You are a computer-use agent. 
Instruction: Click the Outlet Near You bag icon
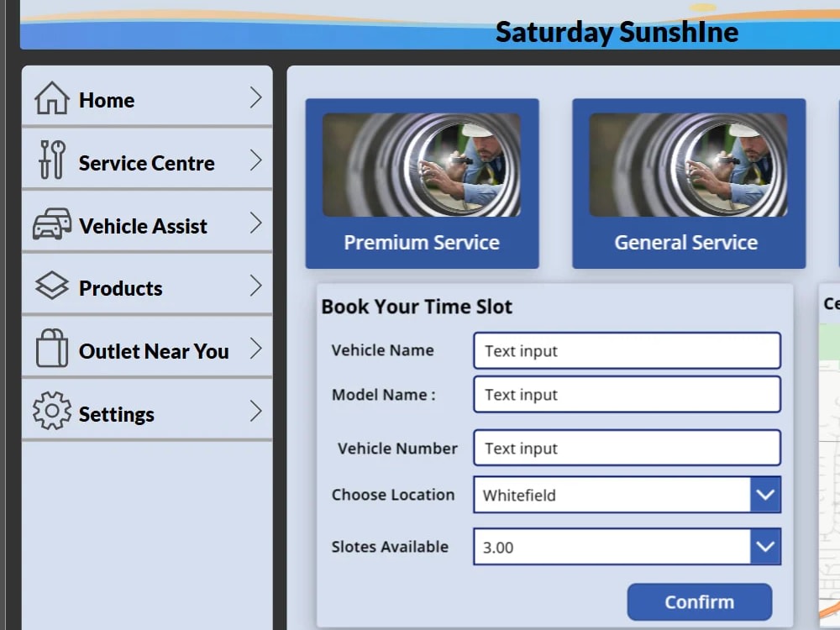point(51,349)
